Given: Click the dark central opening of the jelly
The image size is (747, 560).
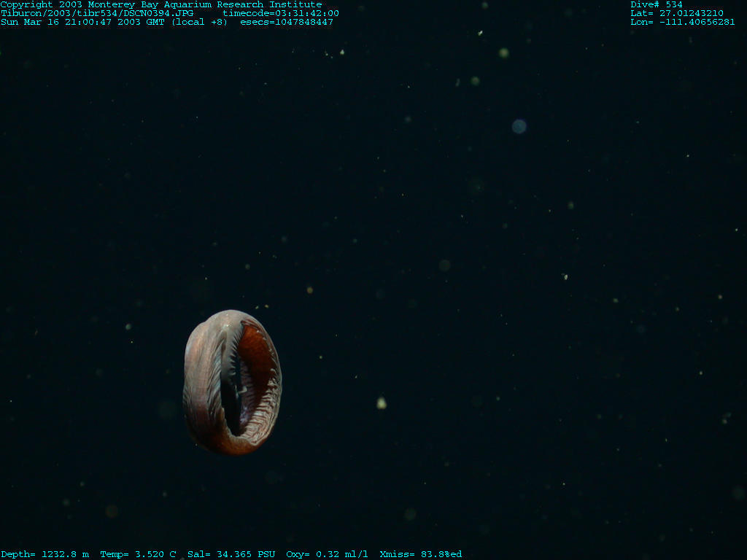Looking at the screenshot, I should pos(233,397).
